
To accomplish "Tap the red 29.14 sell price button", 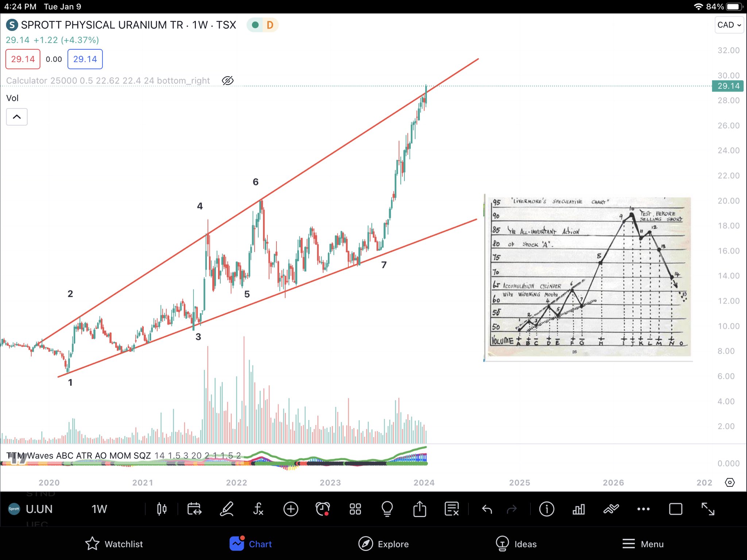I will click(x=23, y=59).
